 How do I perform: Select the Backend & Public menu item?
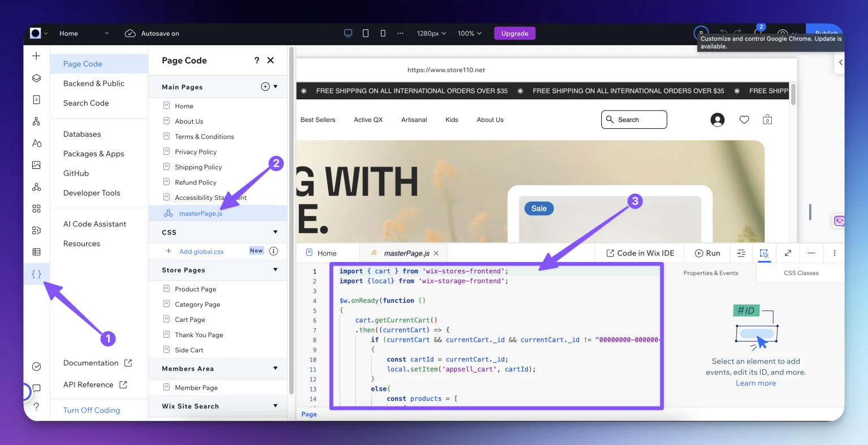point(94,83)
